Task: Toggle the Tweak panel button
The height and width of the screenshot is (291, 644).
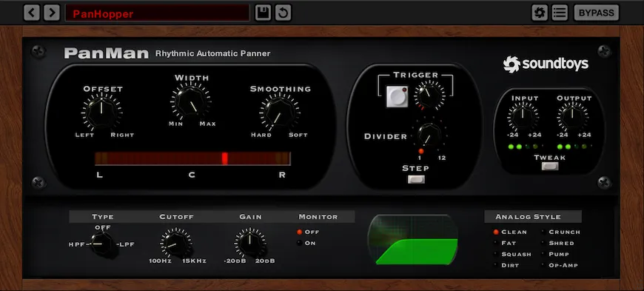Action: (550, 166)
